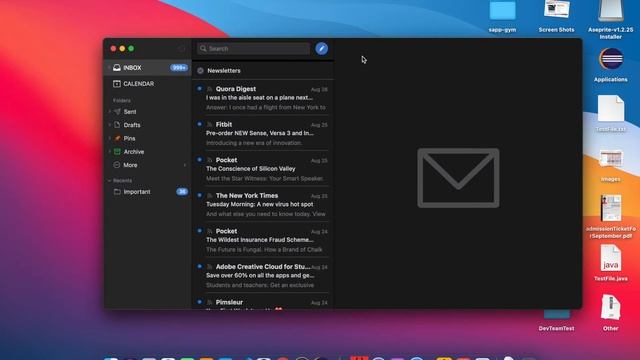640x360 pixels.
Task: Select the DevTeamTest folder on the desktop
Action: click(556, 320)
